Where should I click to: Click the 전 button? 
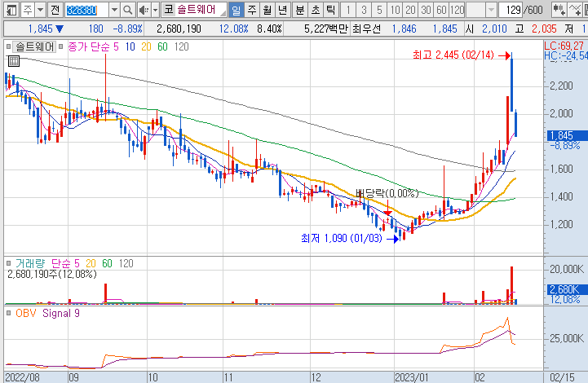coord(55,10)
